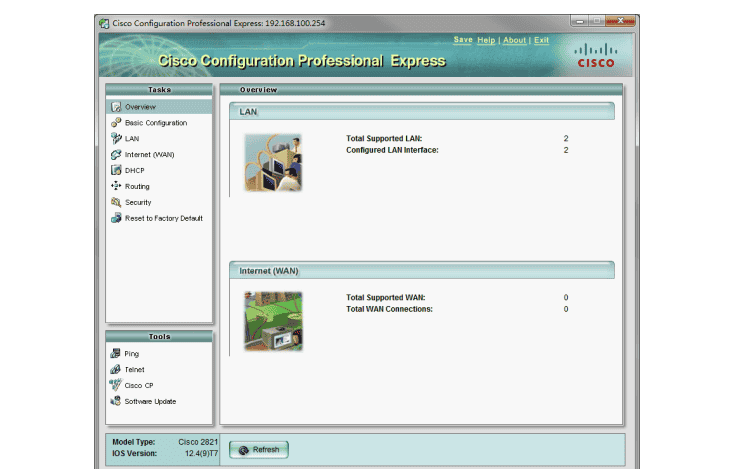Click the Save link in header
The height and width of the screenshot is (469, 736).
click(462, 40)
